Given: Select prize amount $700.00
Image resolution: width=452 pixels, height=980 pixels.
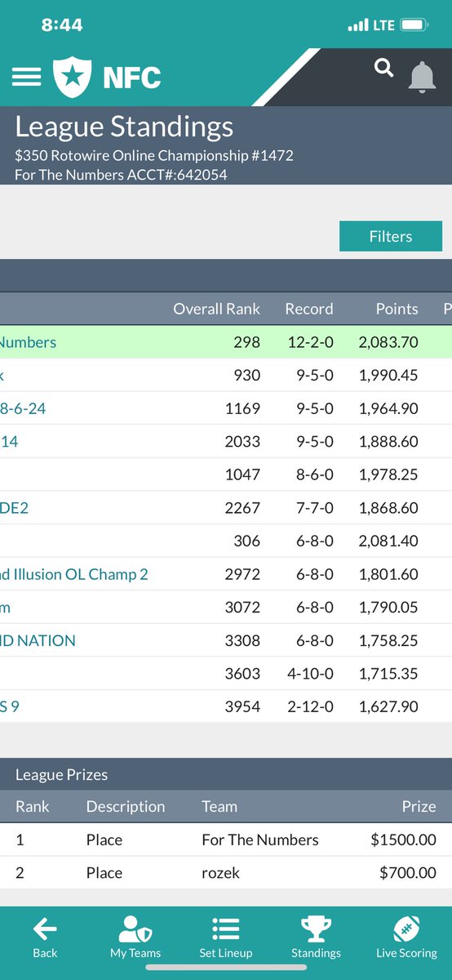Looking at the screenshot, I should tap(408, 873).
